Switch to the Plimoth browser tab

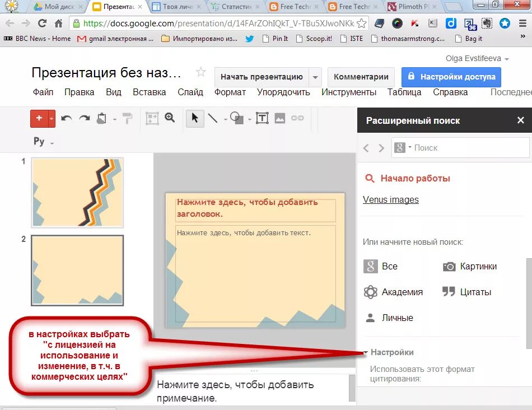click(412, 7)
